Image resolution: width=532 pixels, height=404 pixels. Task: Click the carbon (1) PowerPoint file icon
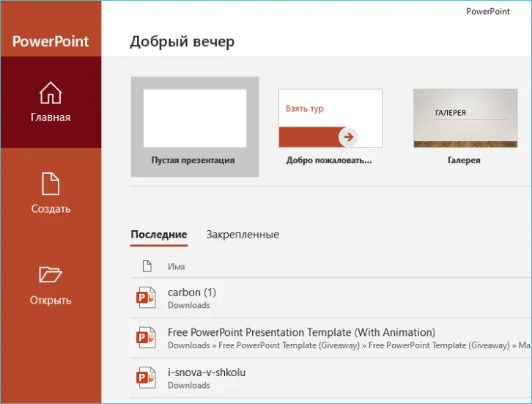146,298
